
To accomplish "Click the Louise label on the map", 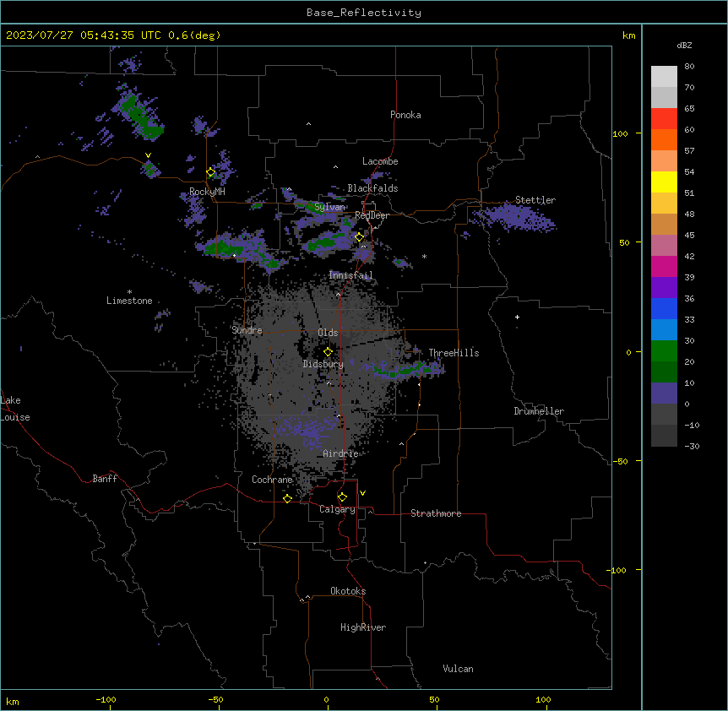I will [15, 417].
